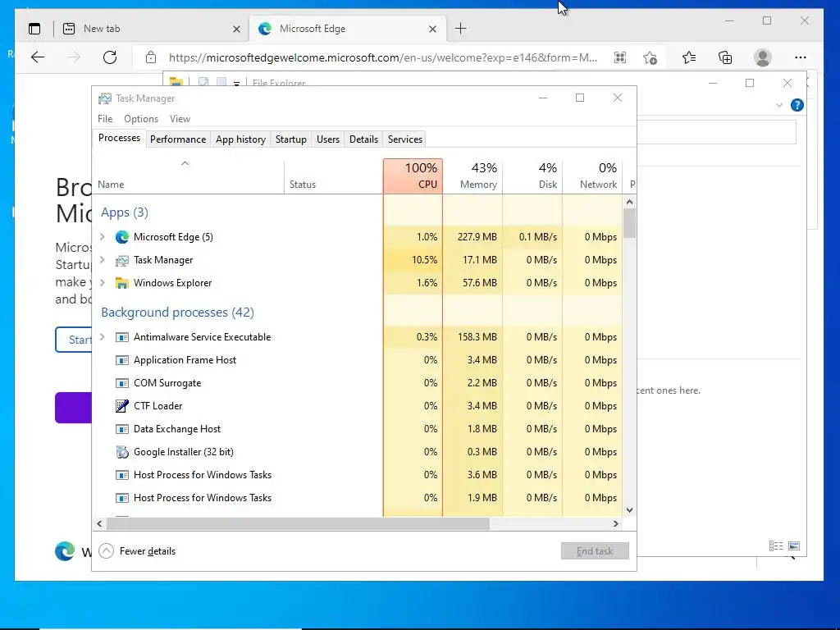Image resolution: width=840 pixels, height=630 pixels.
Task: Select the Microsoft Edge process icon
Action: click(122, 237)
